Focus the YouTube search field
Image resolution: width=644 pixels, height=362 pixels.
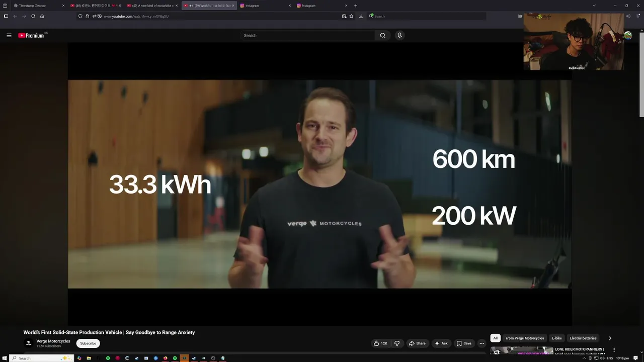(307, 35)
